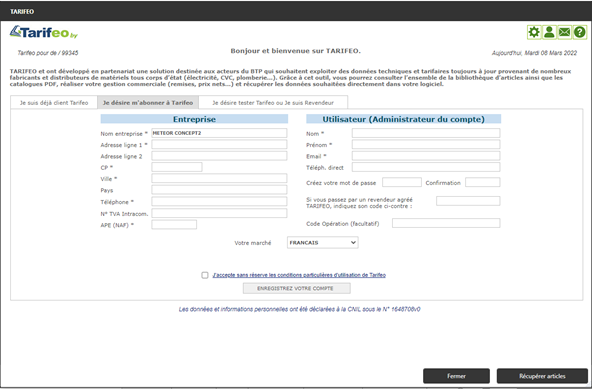Screen dimensions: 592x389
Task: Click the Code Opération (facultatif) field
Action: coord(446,223)
